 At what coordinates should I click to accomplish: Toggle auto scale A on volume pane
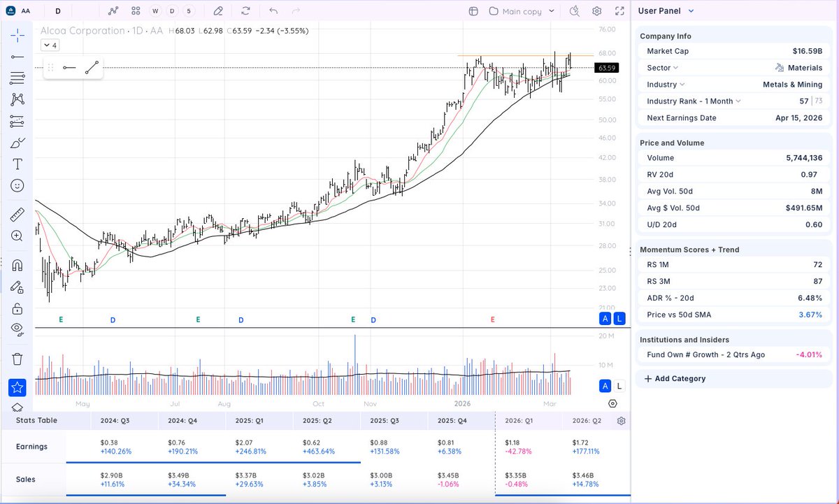tap(605, 386)
